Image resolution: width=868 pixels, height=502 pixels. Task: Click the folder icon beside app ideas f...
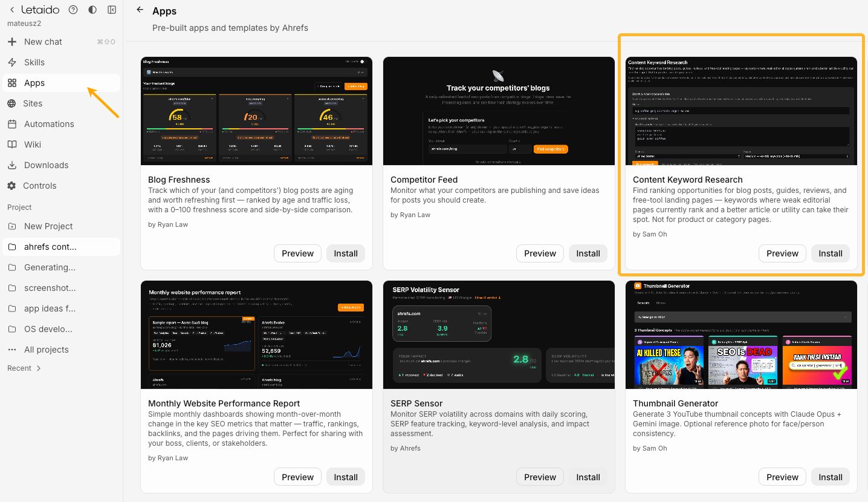12,308
